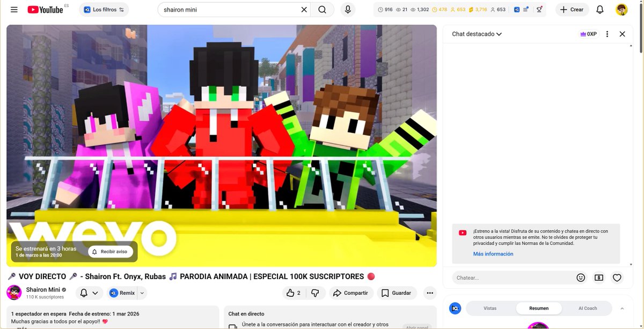
Task: Click Más información link in chat
Action: coord(493,254)
